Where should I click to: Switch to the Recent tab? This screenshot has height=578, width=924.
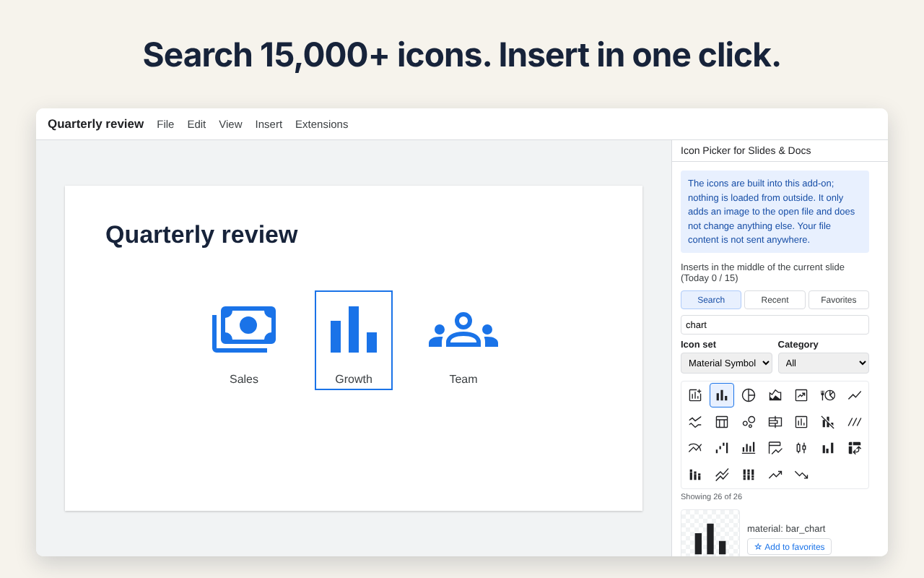click(775, 300)
